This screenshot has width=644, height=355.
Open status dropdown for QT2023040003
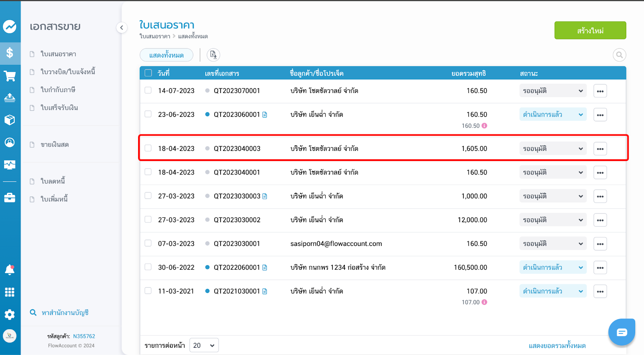click(552, 149)
